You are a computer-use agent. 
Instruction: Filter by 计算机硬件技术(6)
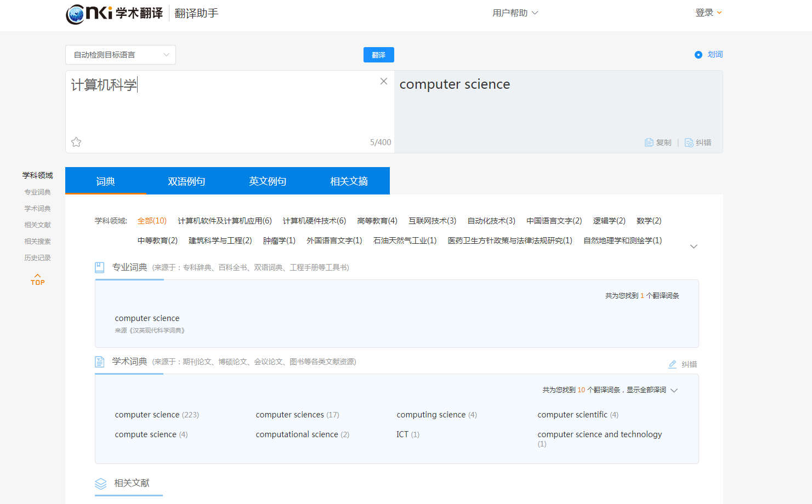click(x=314, y=221)
